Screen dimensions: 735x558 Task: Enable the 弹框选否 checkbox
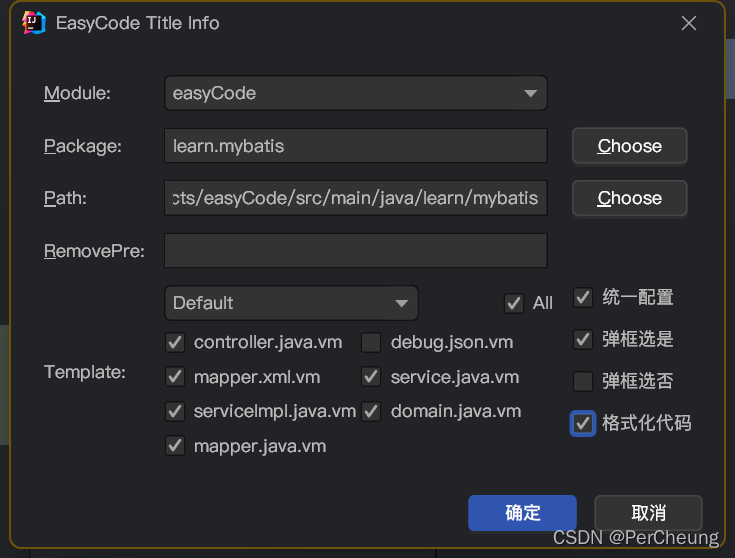point(583,381)
